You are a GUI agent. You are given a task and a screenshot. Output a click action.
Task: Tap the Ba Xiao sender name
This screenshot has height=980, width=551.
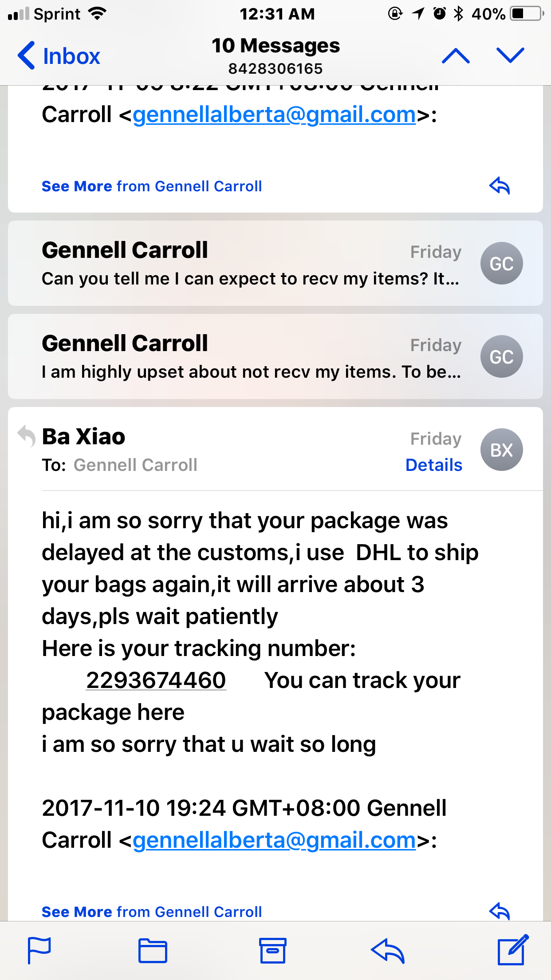83,436
